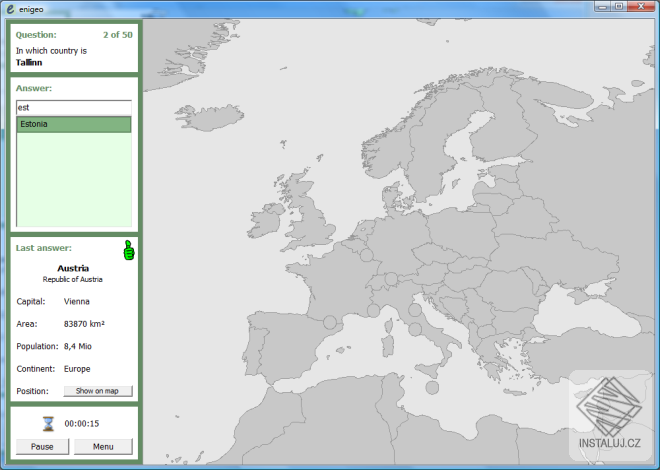Click the answer input field containing 'est'
This screenshot has height=470, width=660.
click(x=74, y=108)
